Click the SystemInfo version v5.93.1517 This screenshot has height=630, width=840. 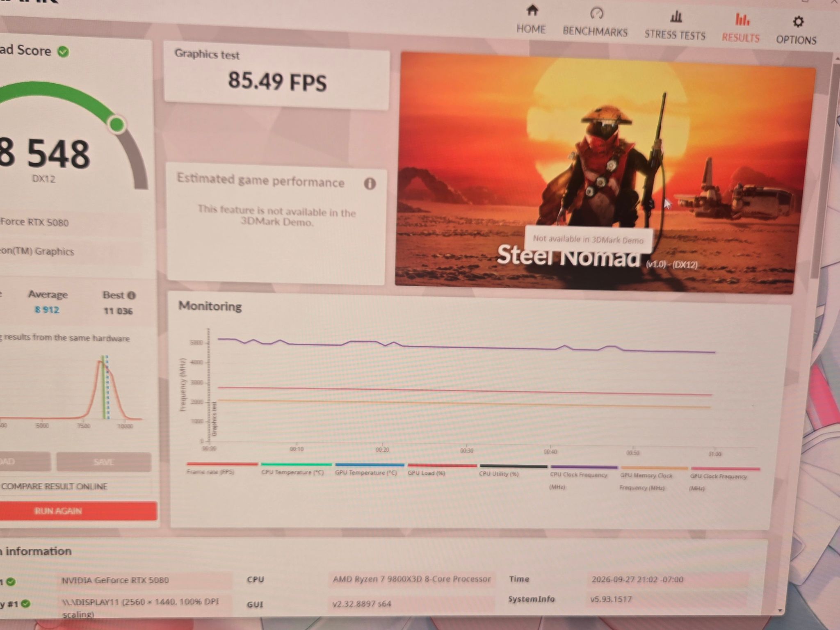tap(611, 599)
